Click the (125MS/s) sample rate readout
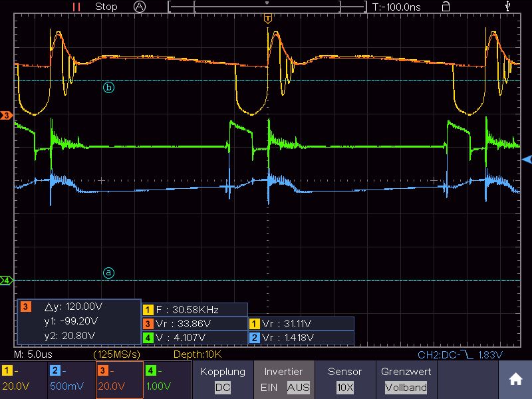This screenshot has width=532, height=399. point(117,354)
